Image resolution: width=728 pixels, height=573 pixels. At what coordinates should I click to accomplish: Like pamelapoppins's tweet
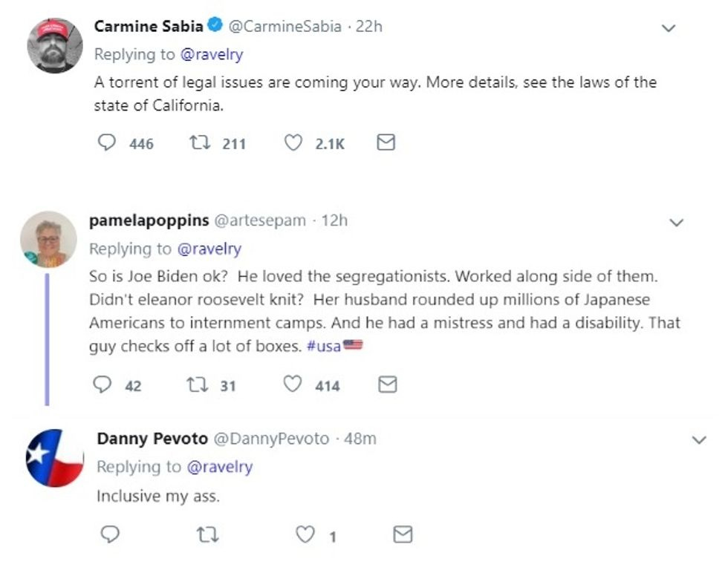pyautogui.click(x=293, y=384)
